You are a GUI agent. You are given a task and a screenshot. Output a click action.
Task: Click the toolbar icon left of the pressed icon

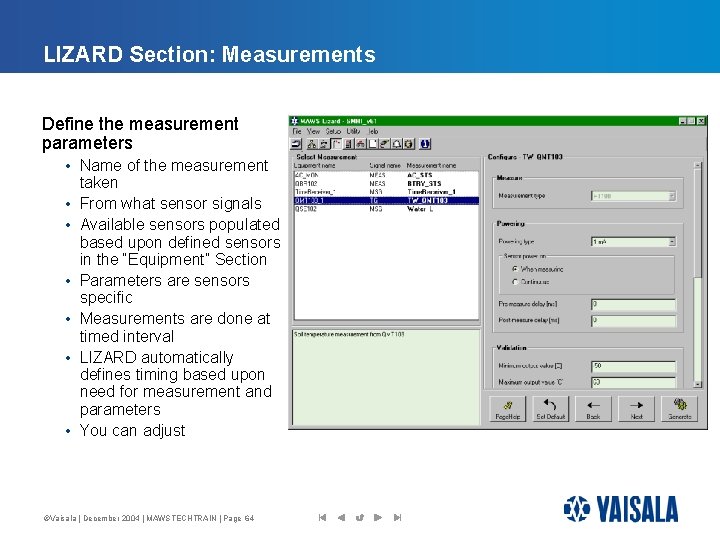coord(324,144)
